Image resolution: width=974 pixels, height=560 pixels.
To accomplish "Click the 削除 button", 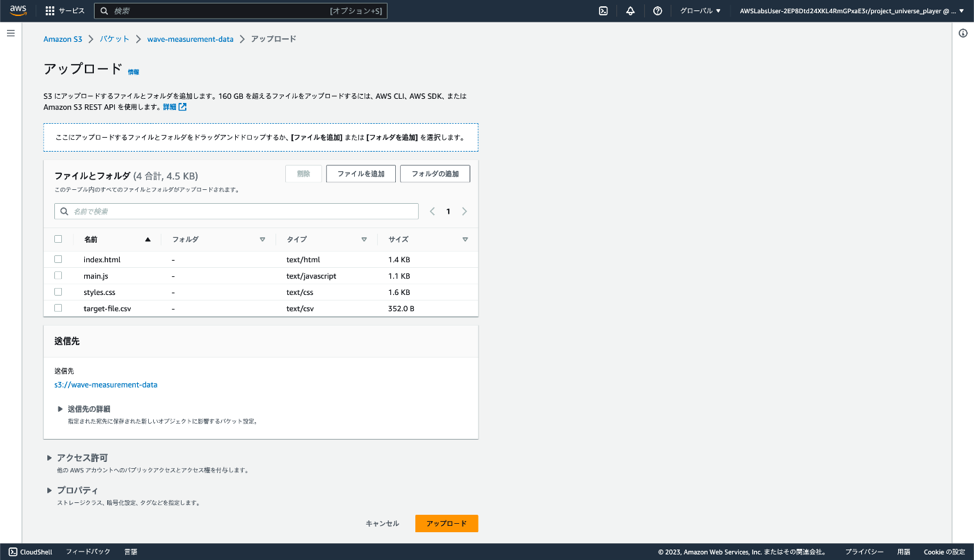I will click(x=303, y=174).
